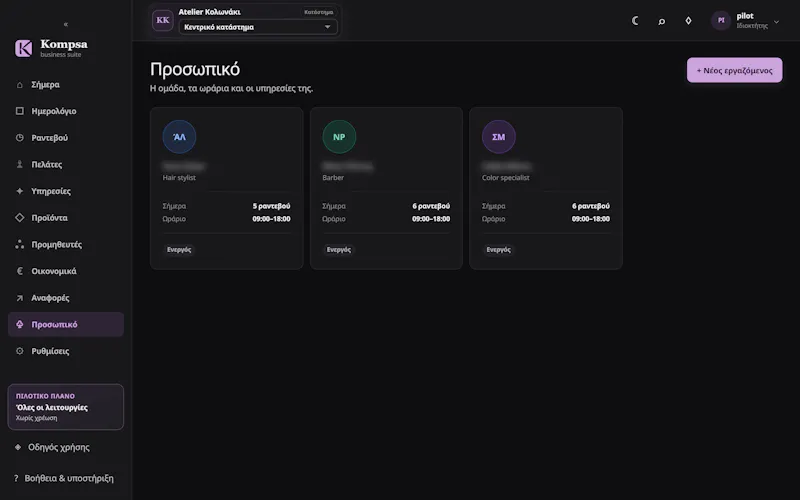800x500 pixels.
Task: Click the arrow icon beside Αναφορές
Action: click(x=19, y=298)
